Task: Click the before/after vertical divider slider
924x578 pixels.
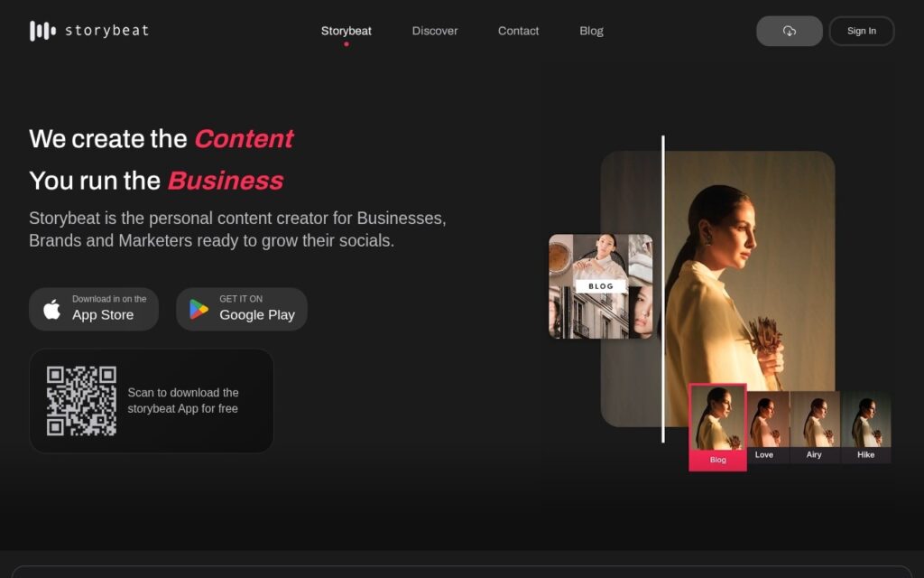Action: point(663,289)
